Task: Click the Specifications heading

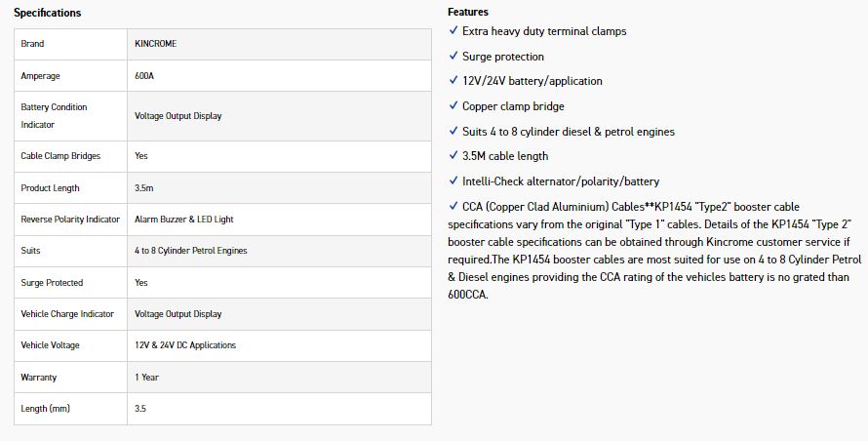Action: [x=47, y=13]
